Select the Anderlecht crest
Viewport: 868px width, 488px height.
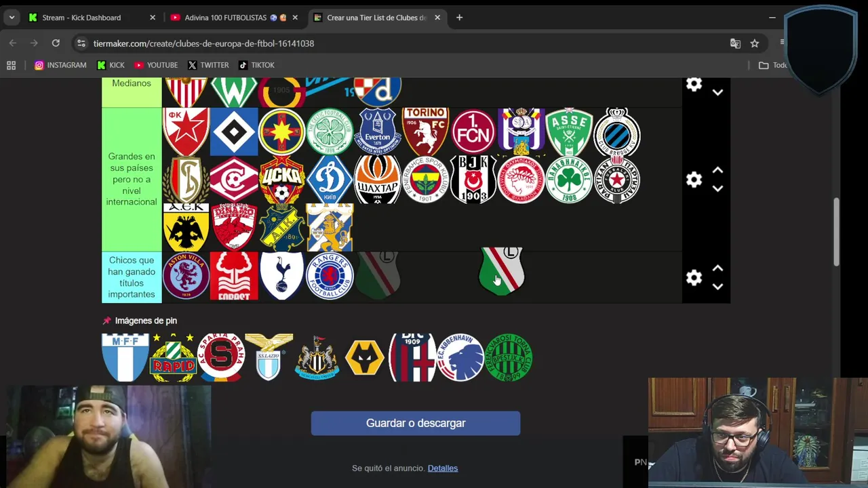click(521, 132)
